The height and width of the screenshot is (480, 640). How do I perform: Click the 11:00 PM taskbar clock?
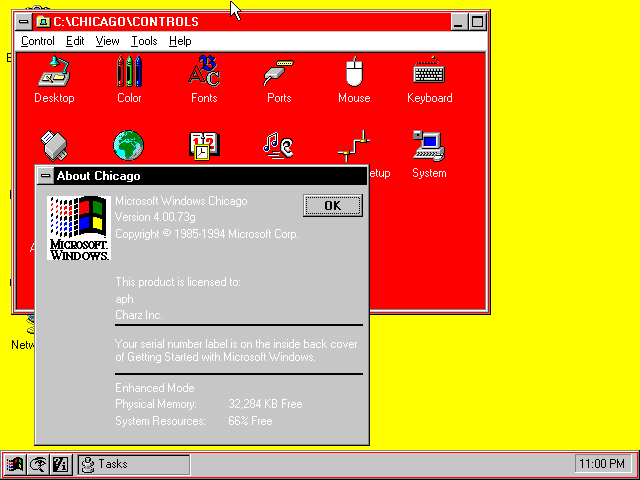(601, 464)
